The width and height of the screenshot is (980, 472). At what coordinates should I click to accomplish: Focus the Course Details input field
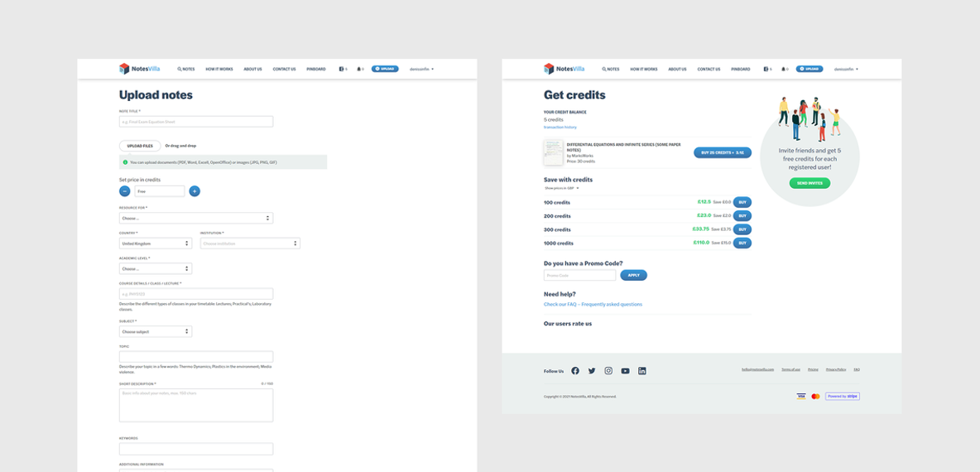pyautogui.click(x=196, y=294)
